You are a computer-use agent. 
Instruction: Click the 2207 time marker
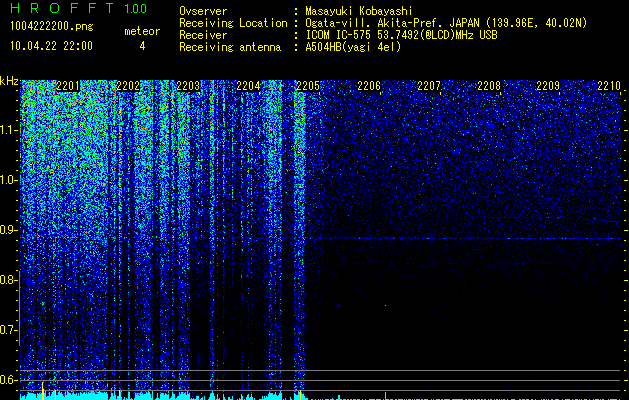pos(429,86)
